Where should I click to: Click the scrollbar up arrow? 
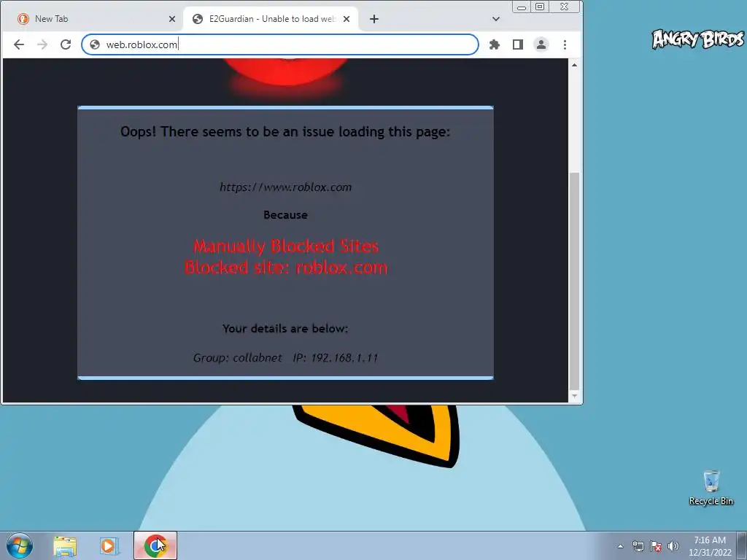(575, 65)
